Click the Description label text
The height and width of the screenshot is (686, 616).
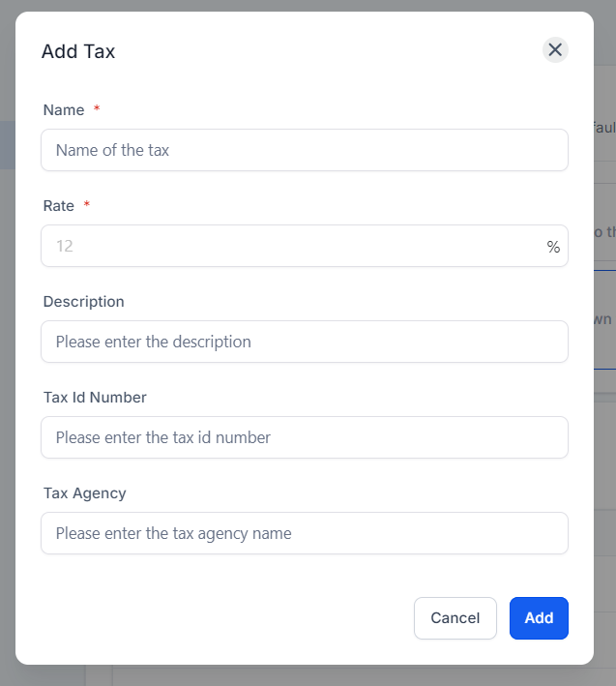pyautogui.click(x=83, y=302)
